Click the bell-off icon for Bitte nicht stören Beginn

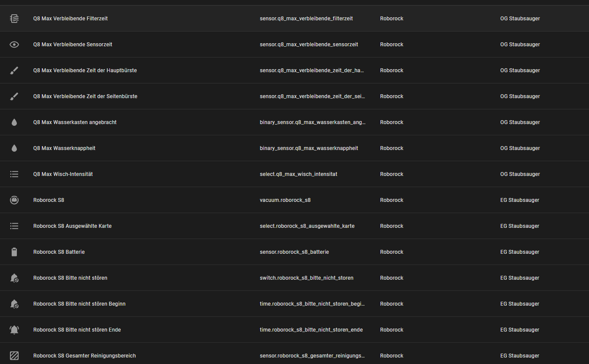point(14,304)
